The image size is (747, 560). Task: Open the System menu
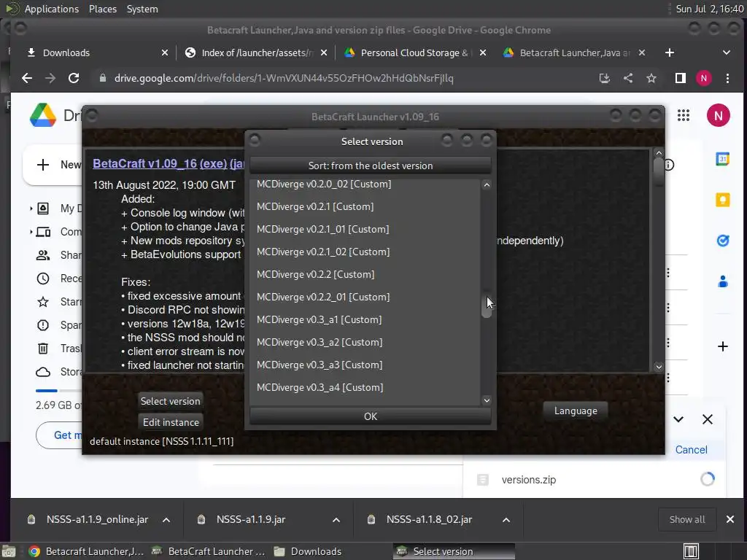point(142,9)
